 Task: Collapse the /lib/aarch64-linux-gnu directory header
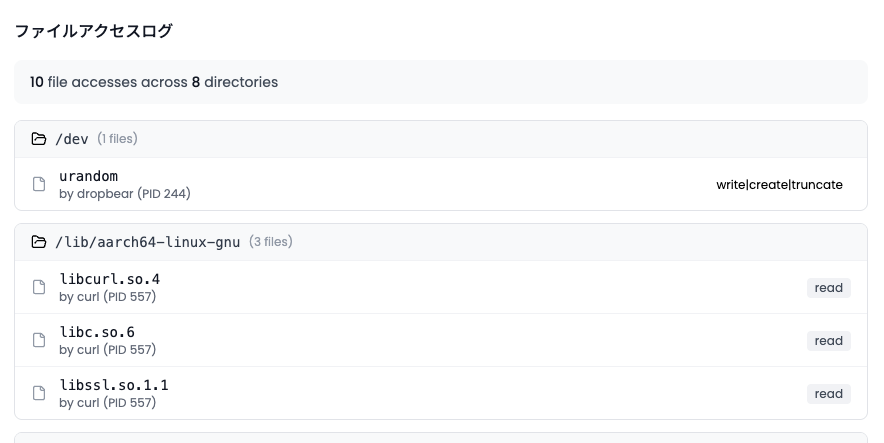coord(440,242)
